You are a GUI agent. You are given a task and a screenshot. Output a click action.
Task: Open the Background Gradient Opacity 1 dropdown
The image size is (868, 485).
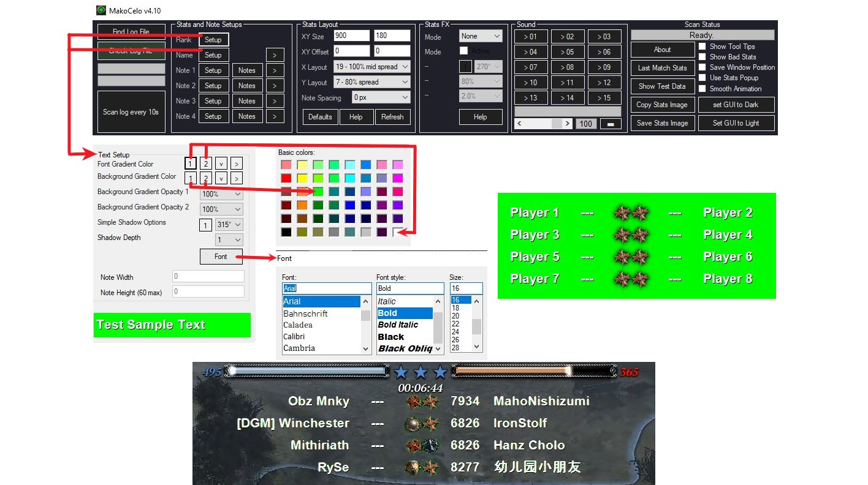pyautogui.click(x=221, y=194)
